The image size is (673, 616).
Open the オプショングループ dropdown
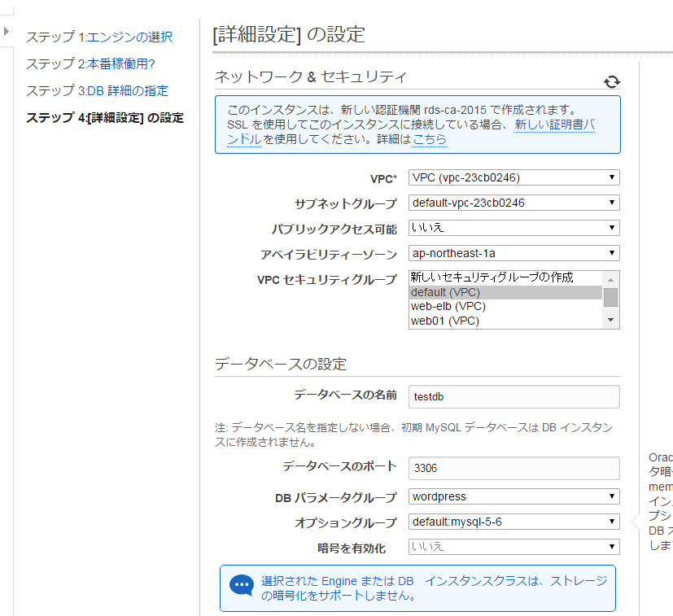click(513, 522)
